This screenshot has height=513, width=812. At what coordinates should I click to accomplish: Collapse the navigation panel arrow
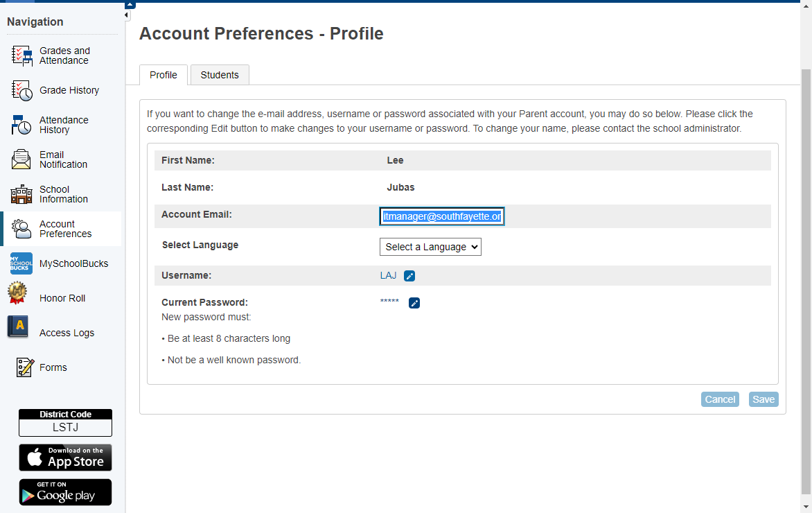[x=127, y=15]
